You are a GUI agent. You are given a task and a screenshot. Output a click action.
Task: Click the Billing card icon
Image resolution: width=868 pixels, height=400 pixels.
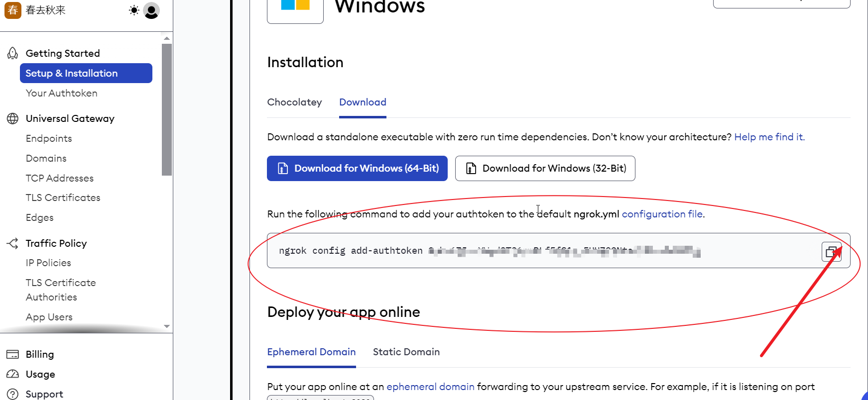(12, 354)
